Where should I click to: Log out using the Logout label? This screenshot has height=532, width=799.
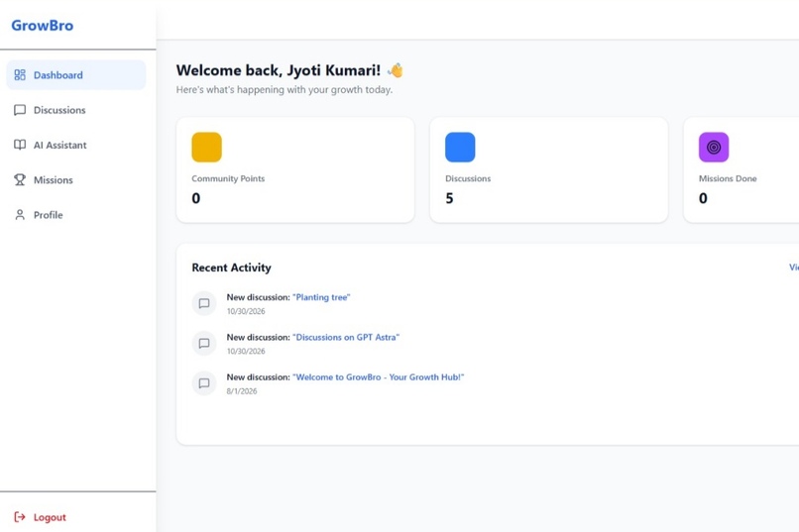[50, 517]
